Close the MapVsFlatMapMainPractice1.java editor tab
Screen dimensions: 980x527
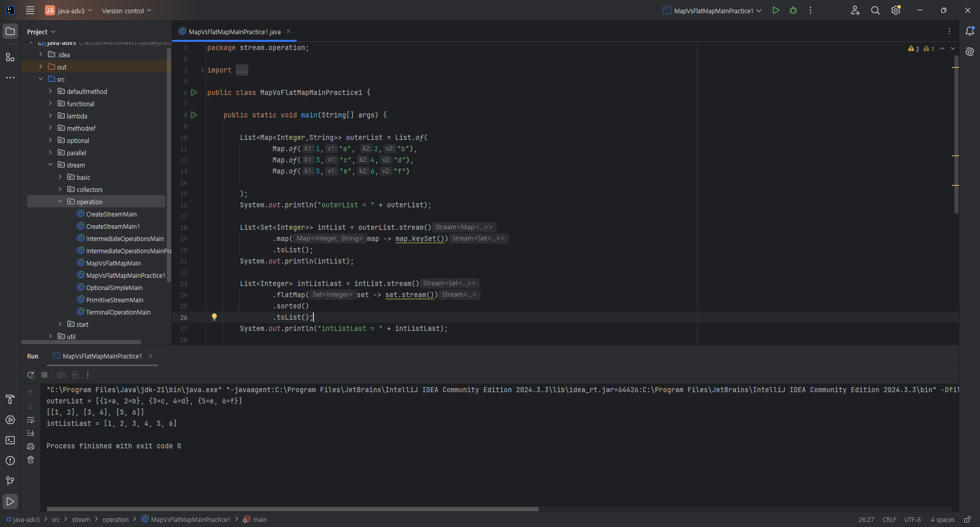click(x=288, y=31)
